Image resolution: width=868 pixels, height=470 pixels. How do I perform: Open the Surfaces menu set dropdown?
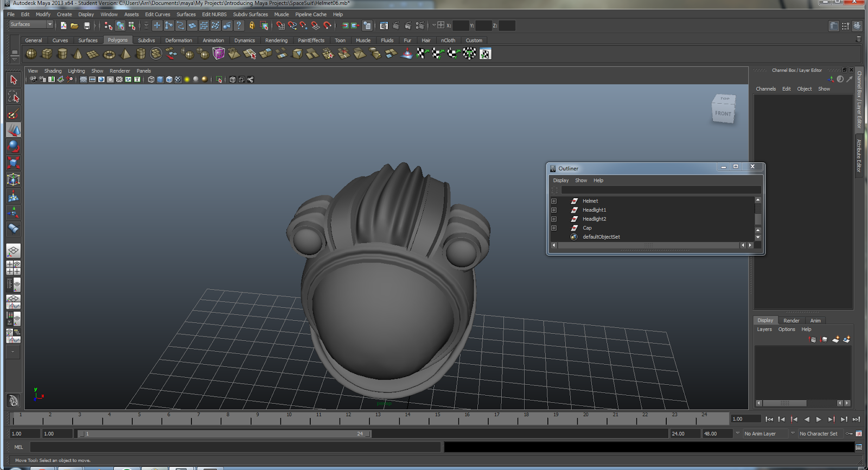31,24
